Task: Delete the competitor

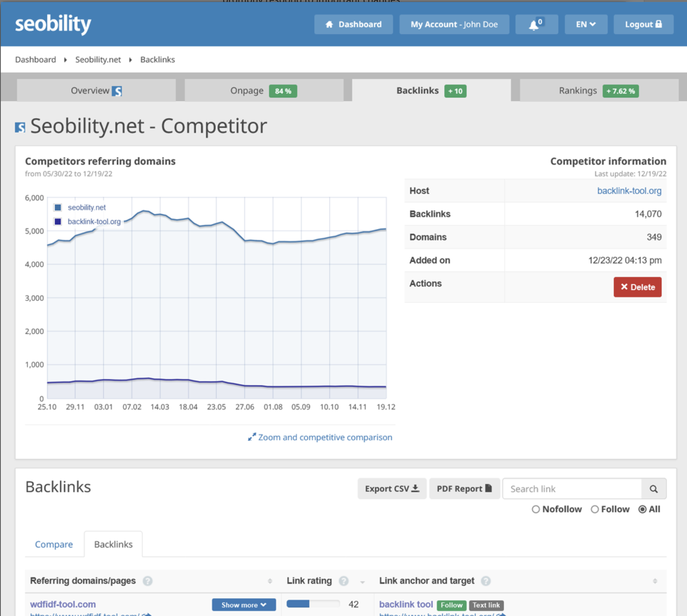Action: (638, 287)
